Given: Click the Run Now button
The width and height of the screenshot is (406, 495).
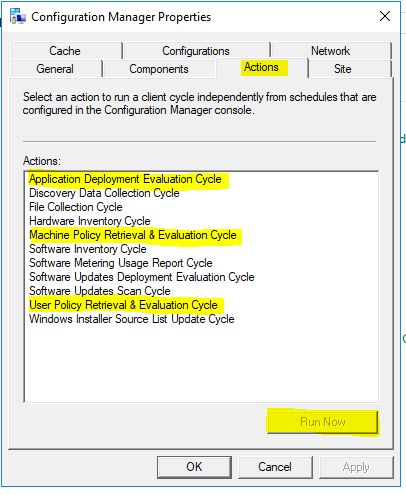Looking at the screenshot, I should 322,422.
